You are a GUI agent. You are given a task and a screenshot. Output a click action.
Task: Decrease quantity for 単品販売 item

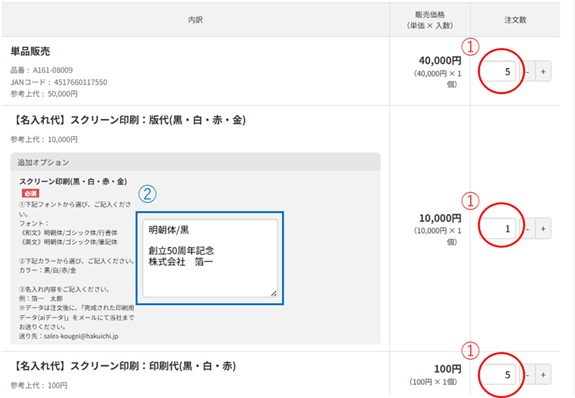pyautogui.click(x=528, y=72)
